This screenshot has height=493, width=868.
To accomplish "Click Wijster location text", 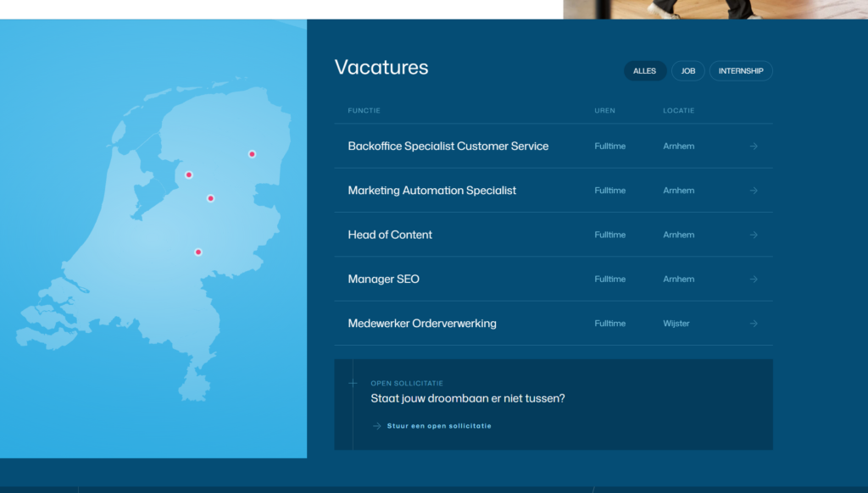I will [676, 324].
